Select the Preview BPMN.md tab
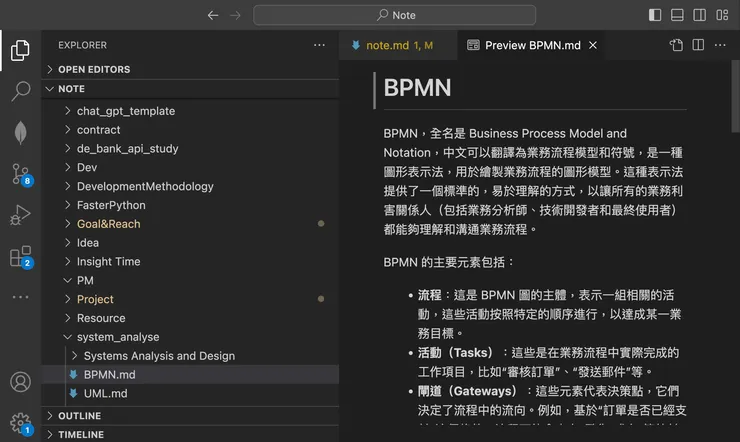740x442 pixels. click(531, 45)
